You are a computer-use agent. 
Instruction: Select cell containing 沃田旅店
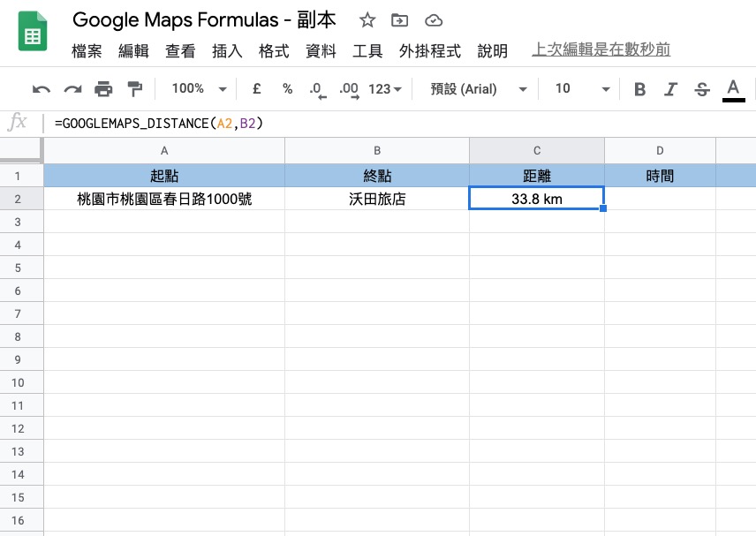click(x=377, y=200)
